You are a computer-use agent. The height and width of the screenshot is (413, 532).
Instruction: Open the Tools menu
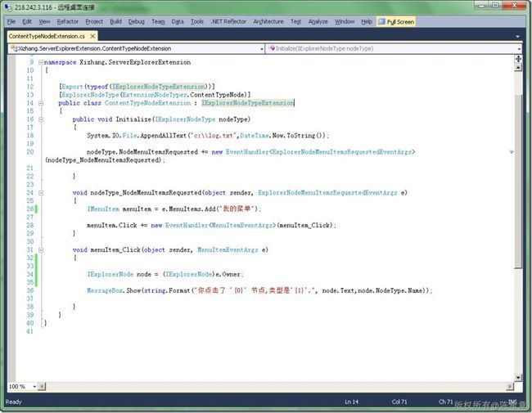click(196, 22)
